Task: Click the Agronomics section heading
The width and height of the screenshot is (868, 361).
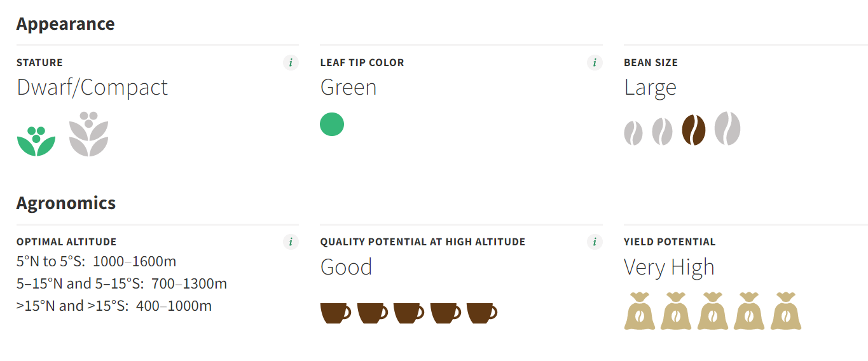Action: pos(66,203)
